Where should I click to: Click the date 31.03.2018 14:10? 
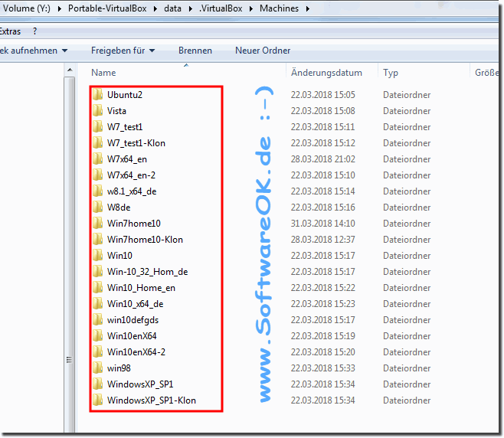pyautogui.click(x=322, y=224)
